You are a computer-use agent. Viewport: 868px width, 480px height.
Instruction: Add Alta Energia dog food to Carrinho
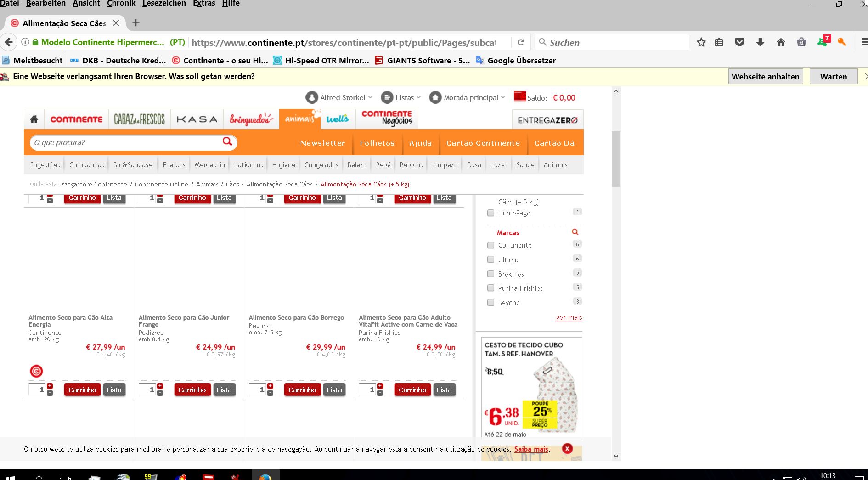(82, 390)
